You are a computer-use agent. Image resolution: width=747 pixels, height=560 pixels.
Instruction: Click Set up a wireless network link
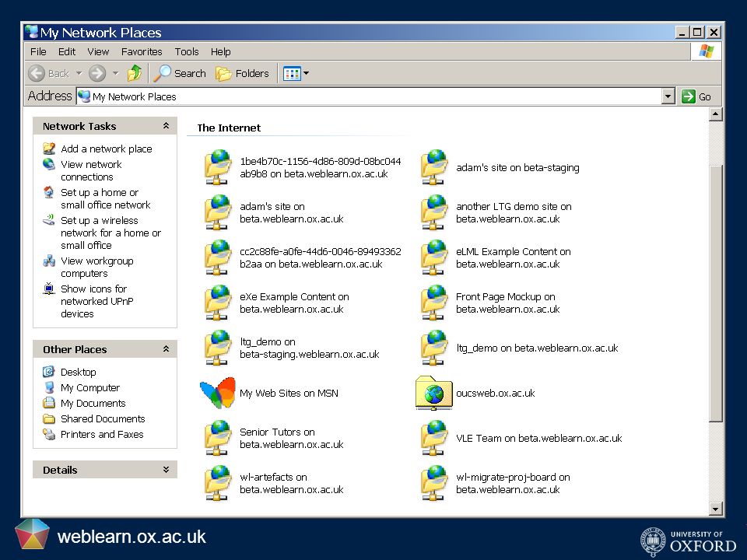(x=110, y=233)
